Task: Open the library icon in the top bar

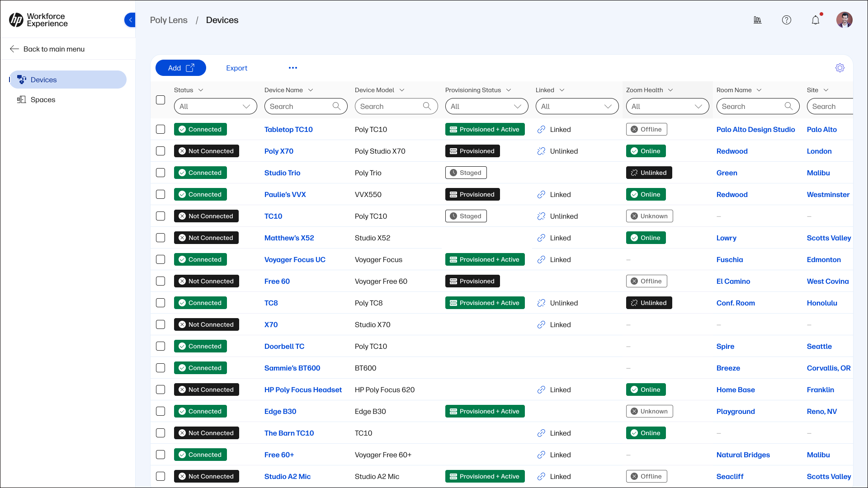Action: pyautogui.click(x=758, y=20)
